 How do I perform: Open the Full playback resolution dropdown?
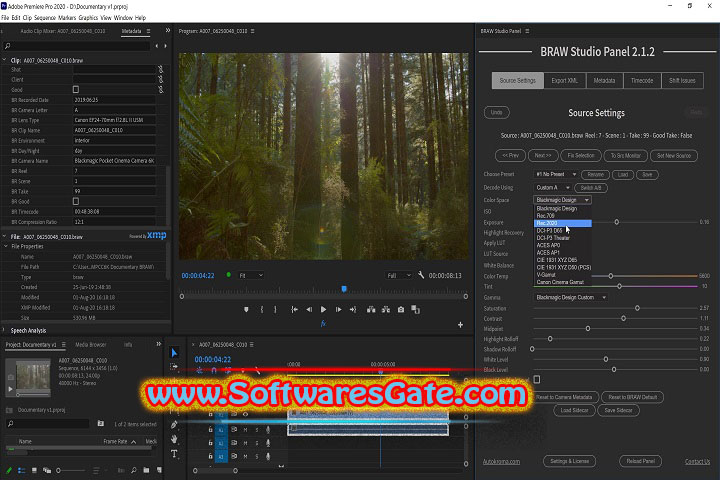(x=399, y=276)
